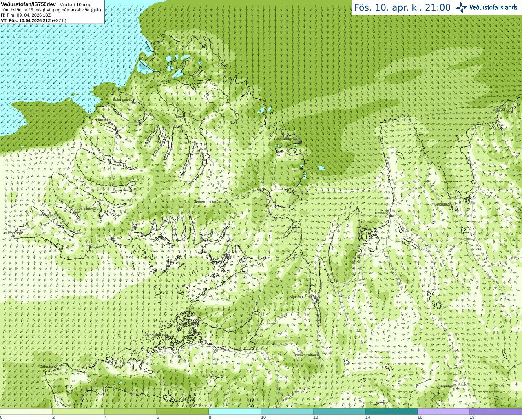Image resolution: width=522 pixels, height=420 pixels.
Task: Click the Gjögurflugvöllur station label
Action: pyautogui.click(x=287, y=139)
